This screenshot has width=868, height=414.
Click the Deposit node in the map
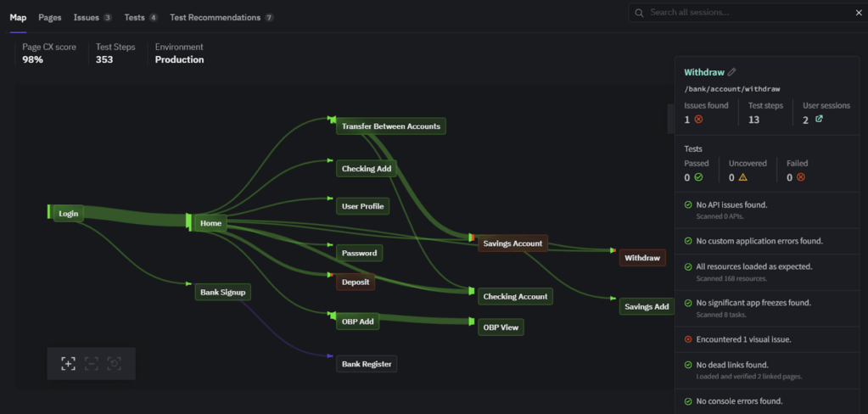(x=355, y=282)
